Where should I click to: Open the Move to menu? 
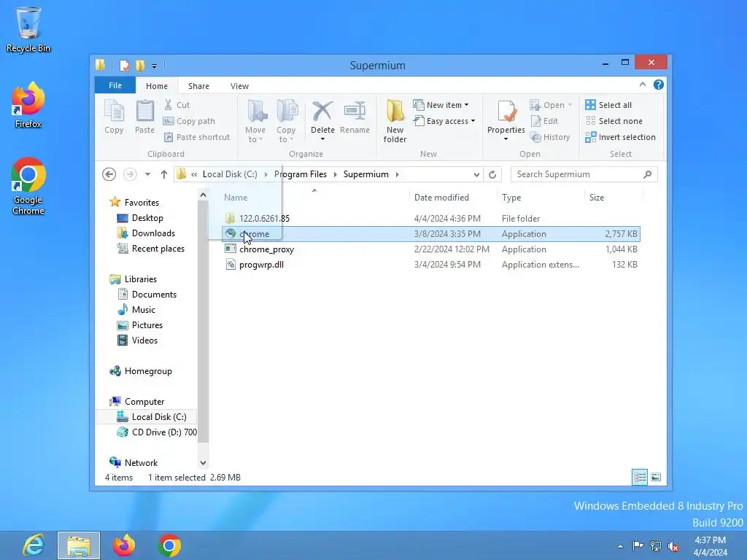[255, 121]
